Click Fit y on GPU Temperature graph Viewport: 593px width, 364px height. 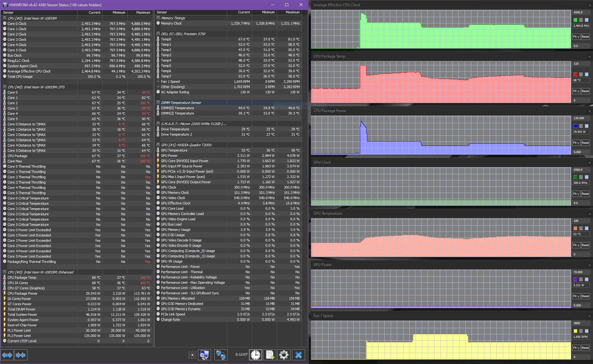(577, 245)
